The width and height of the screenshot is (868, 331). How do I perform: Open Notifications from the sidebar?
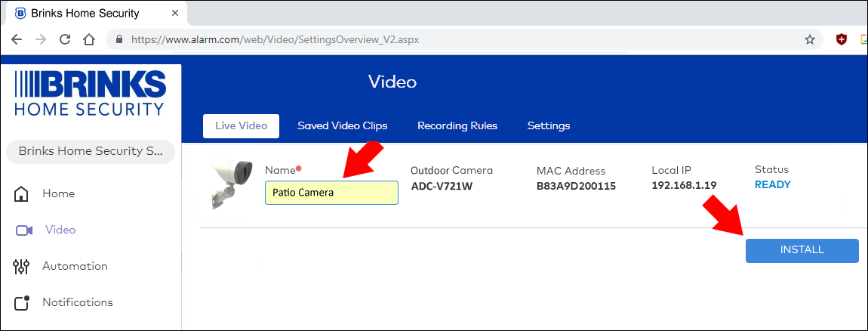(78, 302)
